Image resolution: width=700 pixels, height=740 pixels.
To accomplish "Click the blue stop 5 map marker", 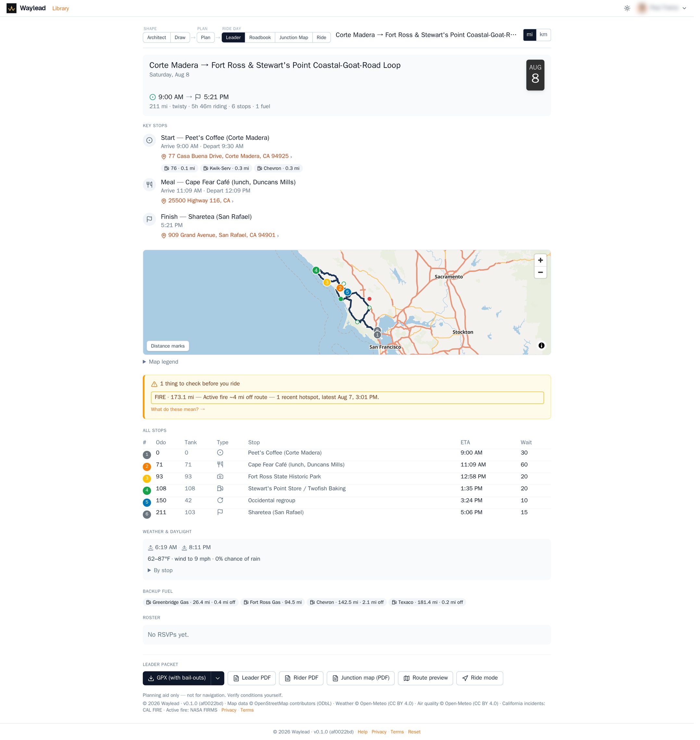I will coord(350,295).
